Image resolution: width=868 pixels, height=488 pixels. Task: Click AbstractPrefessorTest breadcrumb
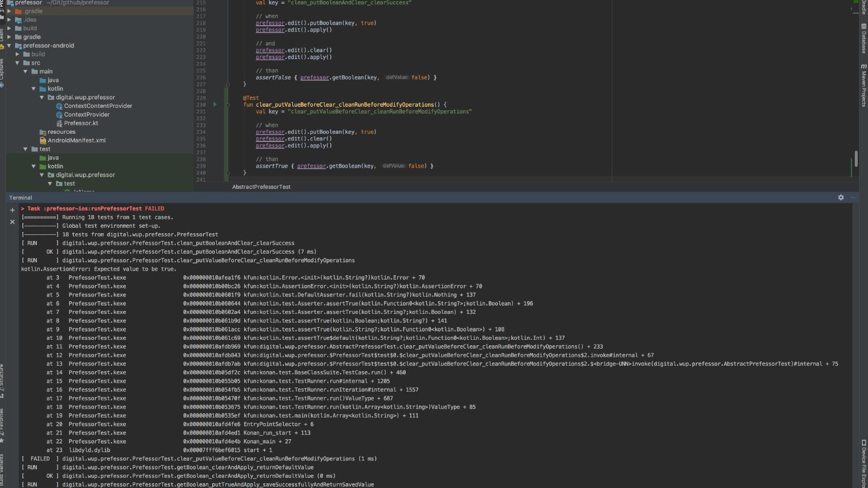(x=261, y=187)
